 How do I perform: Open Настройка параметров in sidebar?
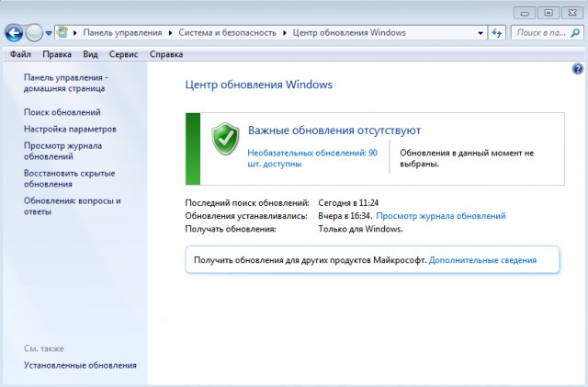tap(70, 129)
